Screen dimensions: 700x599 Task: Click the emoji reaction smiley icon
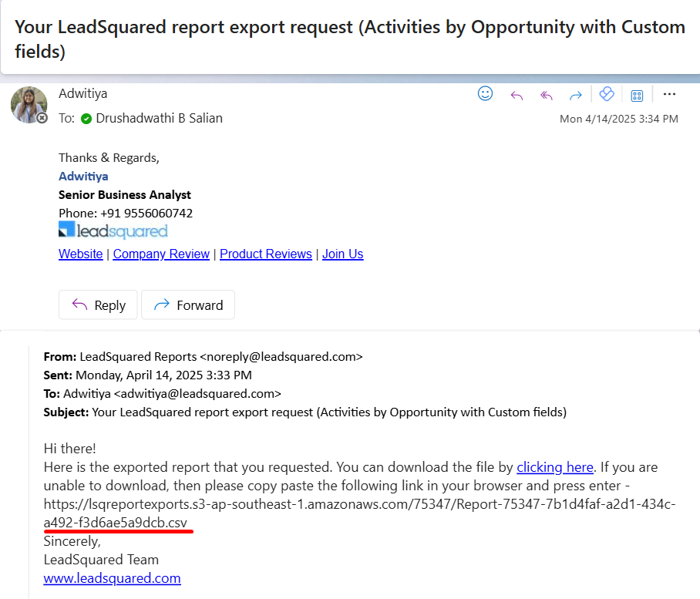(x=486, y=94)
